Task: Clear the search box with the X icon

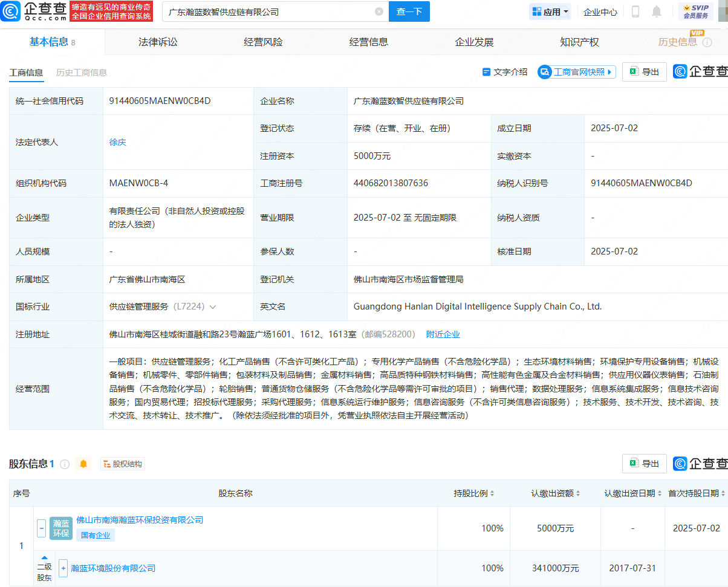Action: pyautogui.click(x=379, y=11)
